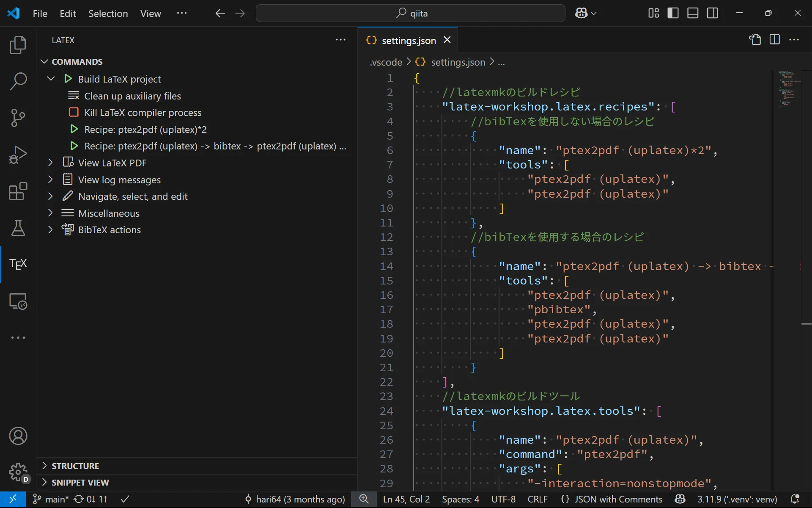The width and height of the screenshot is (812, 508).
Task: Open the Explorer view in activity bar
Action: (18, 45)
